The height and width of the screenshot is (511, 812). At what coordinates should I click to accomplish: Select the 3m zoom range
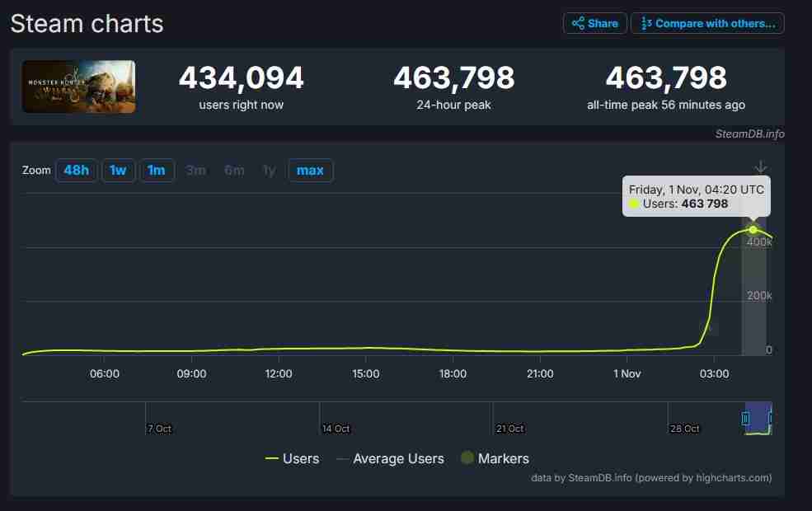click(x=195, y=170)
